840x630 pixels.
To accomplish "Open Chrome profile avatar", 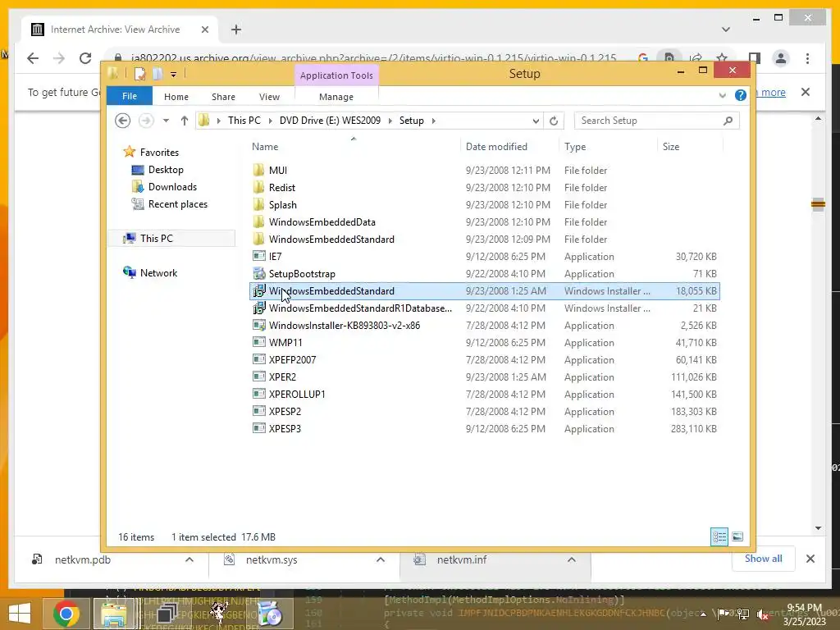I will click(781, 58).
